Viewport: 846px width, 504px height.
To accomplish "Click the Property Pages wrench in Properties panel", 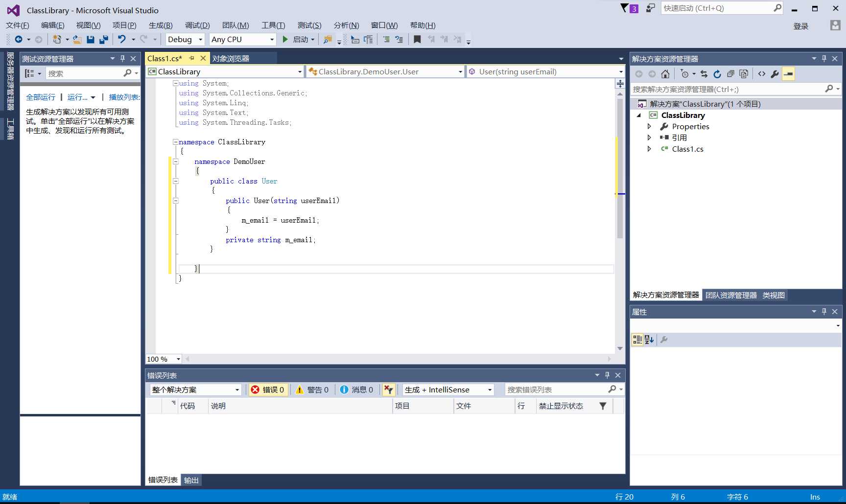I will click(x=664, y=340).
